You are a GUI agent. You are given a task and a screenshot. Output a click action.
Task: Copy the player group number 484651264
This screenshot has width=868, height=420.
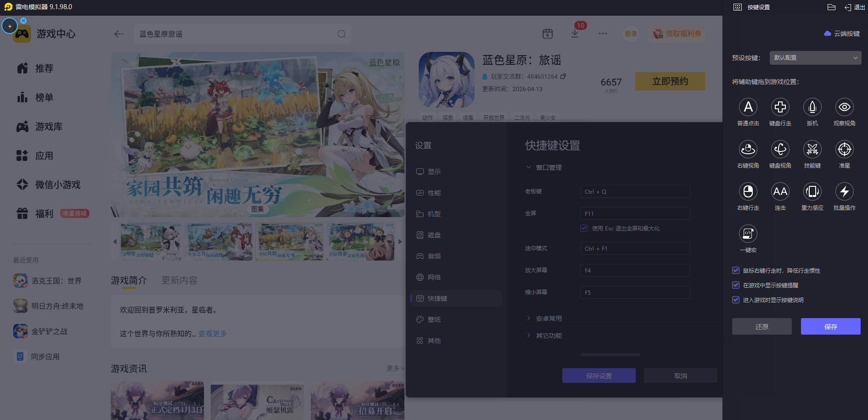pyautogui.click(x=563, y=76)
